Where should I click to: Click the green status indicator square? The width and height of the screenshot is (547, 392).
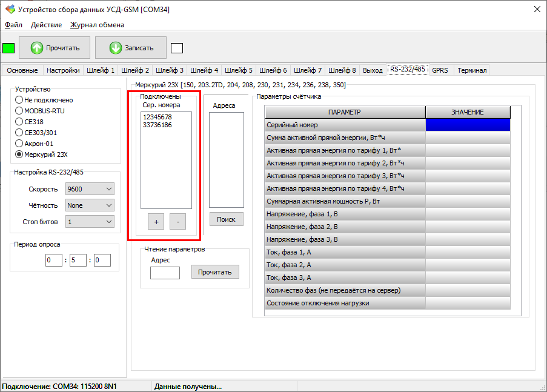click(x=8, y=48)
